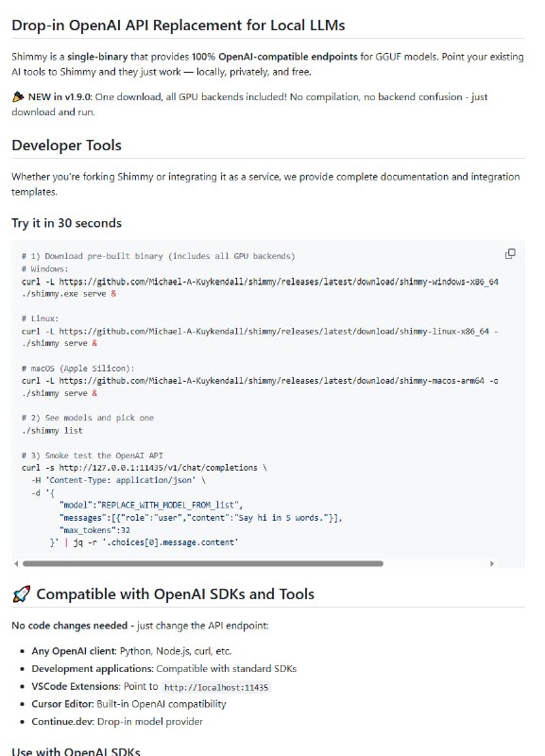Click the rocket emoji beside Compatible heading
Image resolution: width=545 pixels, height=756 pixels.
pos(21,594)
